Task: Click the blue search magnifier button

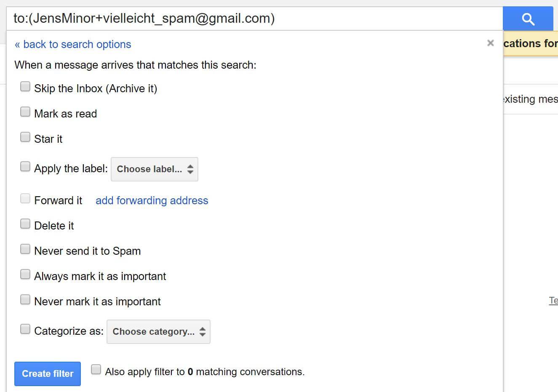Action: pyautogui.click(x=528, y=19)
